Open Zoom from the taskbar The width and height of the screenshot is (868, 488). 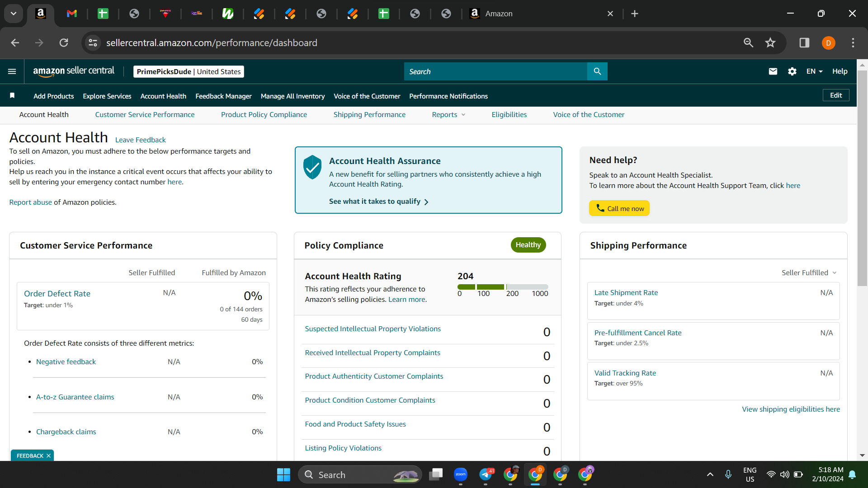click(x=461, y=474)
